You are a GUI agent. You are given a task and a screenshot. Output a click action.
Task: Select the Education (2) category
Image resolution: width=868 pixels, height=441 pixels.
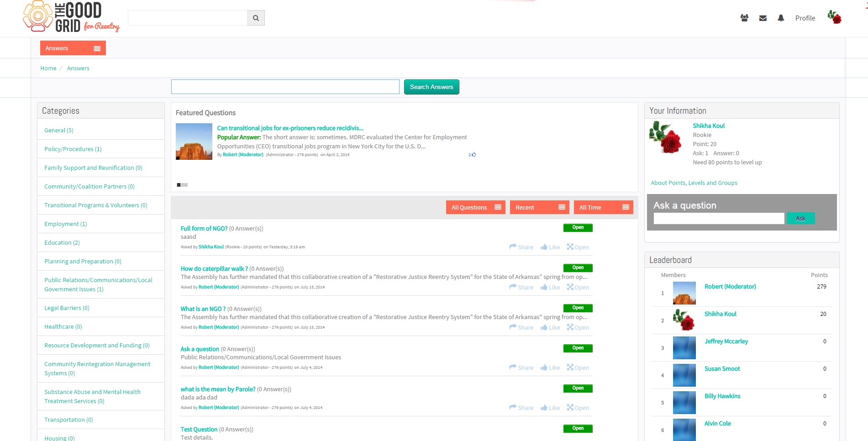[62, 242]
